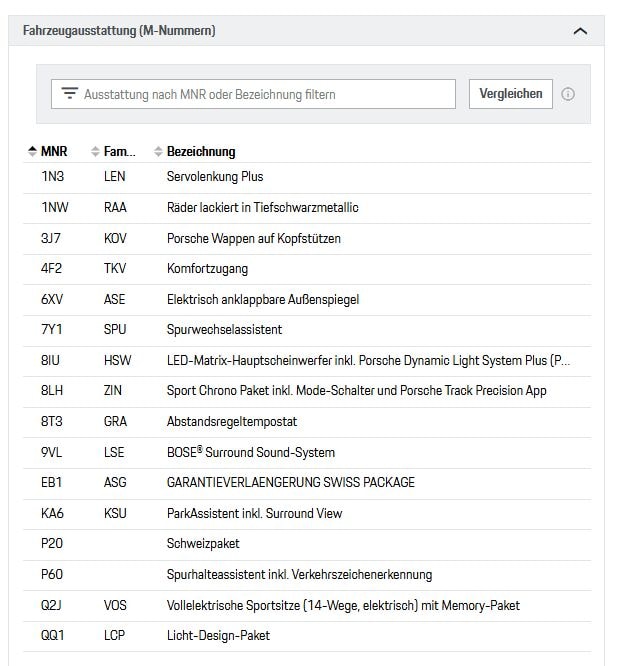The width and height of the screenshot is (628, 666).
Task: Click the Vergleichen button
Action: pyautogui.click(x=510, y=94)
